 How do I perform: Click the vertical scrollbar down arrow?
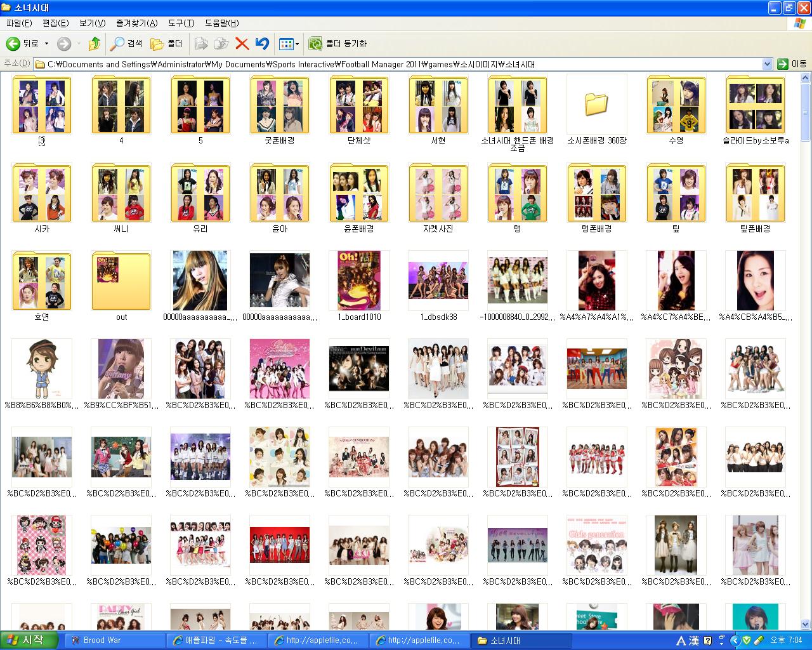click(x=806, y=624)
